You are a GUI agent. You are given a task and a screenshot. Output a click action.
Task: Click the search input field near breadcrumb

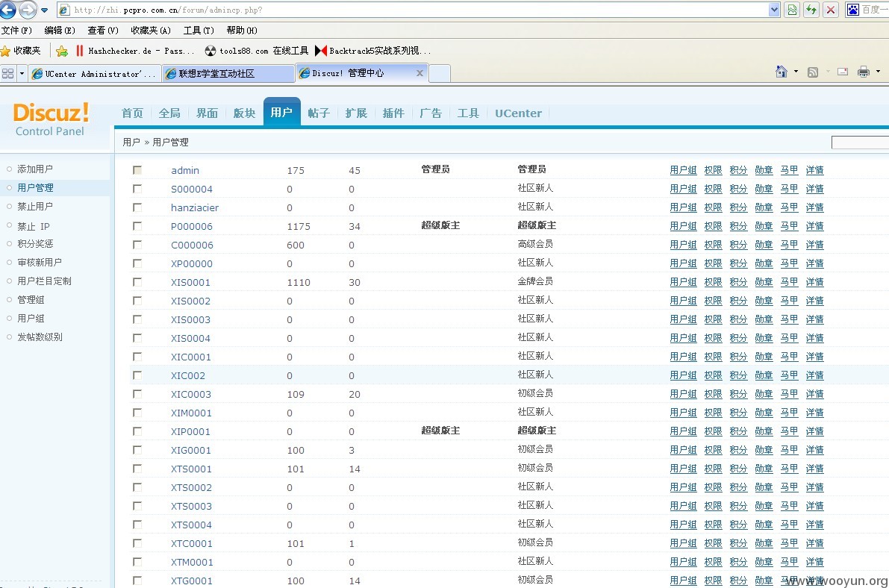coord(860,143)
